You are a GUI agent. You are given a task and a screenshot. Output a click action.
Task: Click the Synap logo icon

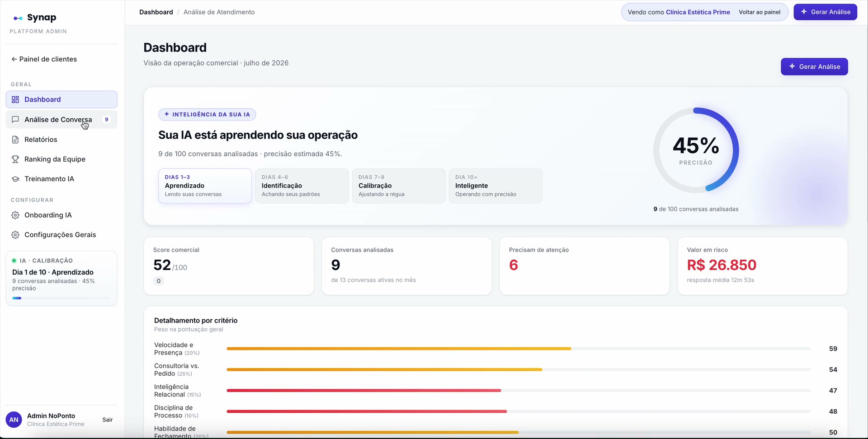click(18, 18)
